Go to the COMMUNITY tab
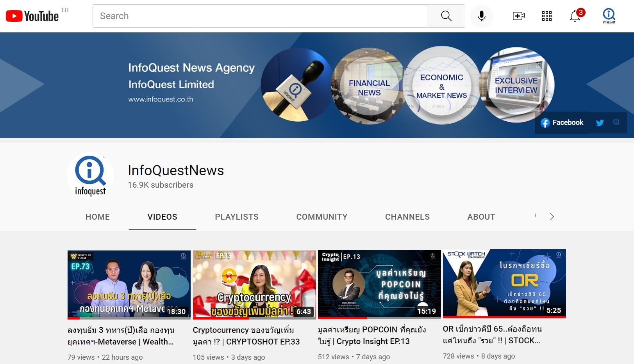Screen dimensions: 634x364 pos(322,217)
